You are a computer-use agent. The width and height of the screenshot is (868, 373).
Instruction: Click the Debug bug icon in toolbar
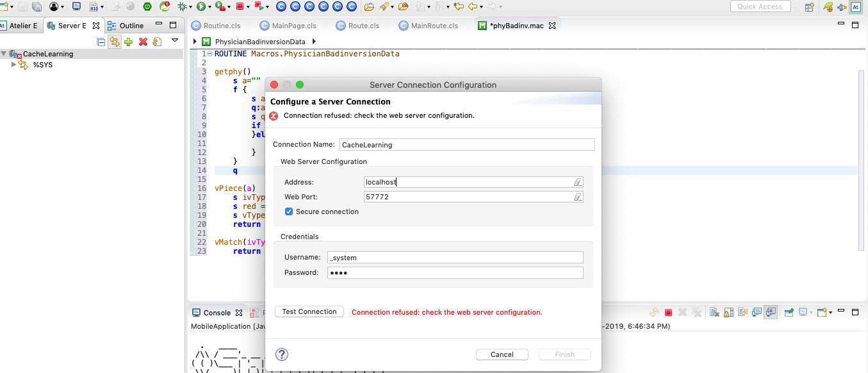(182, 7)
